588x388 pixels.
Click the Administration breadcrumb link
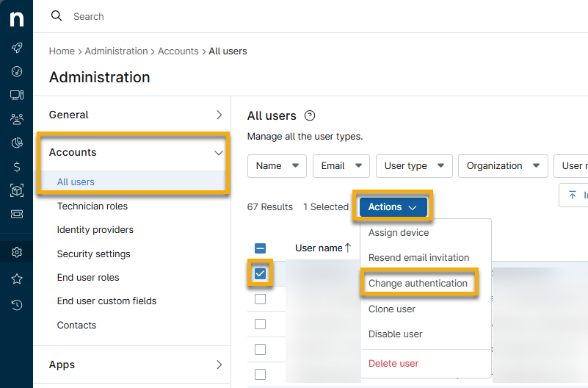point(116,51)
